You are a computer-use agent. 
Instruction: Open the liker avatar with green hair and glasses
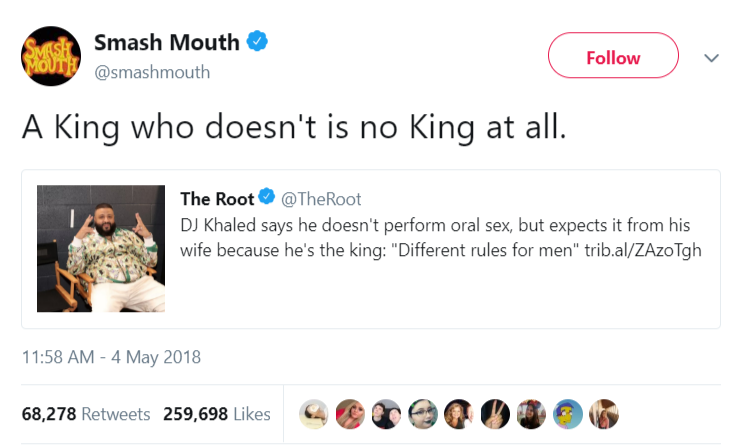point(421,413)
